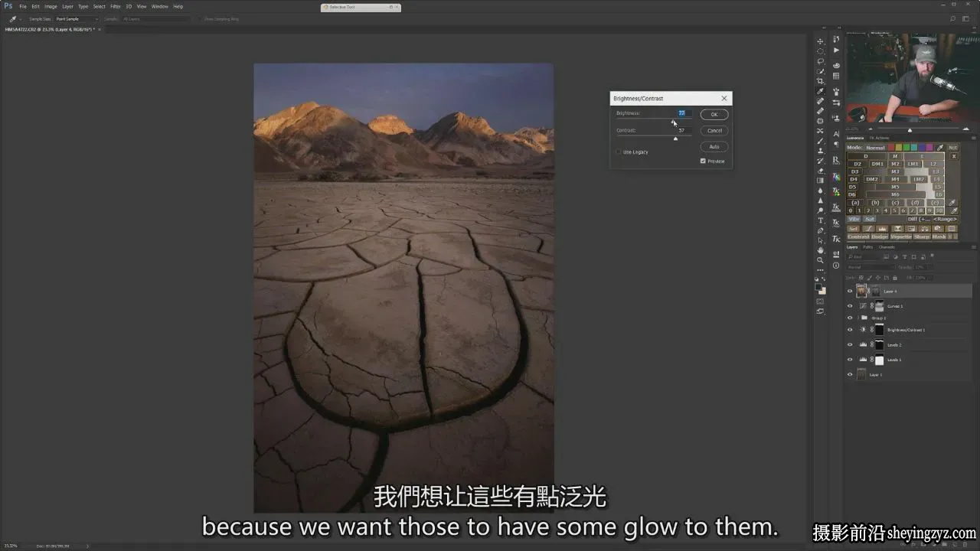Open the layer blend mode dropdown
This screenshot has width=980, height=551.
coord(872,267)
